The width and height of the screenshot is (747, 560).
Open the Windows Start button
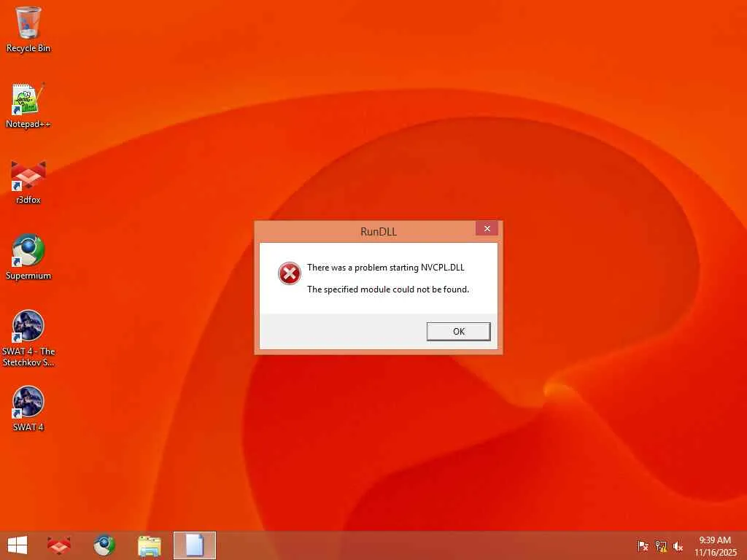click(x=18, y=545)
